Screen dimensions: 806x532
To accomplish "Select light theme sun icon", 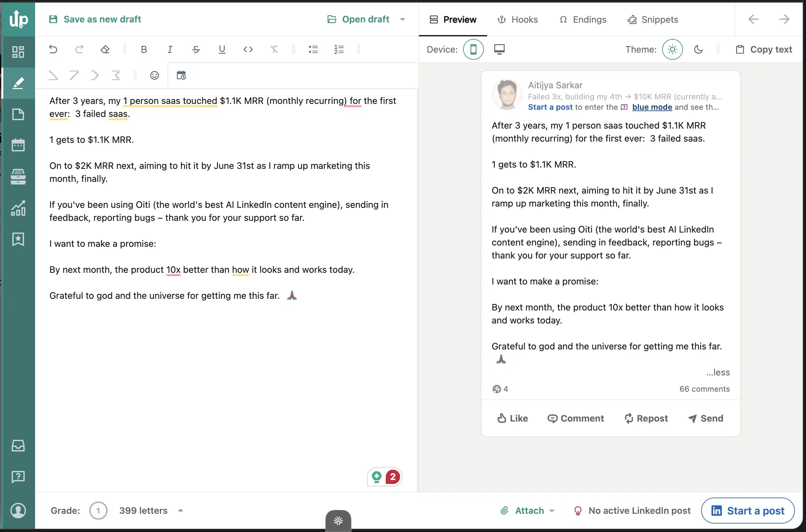I will click(x=672, y=50).
